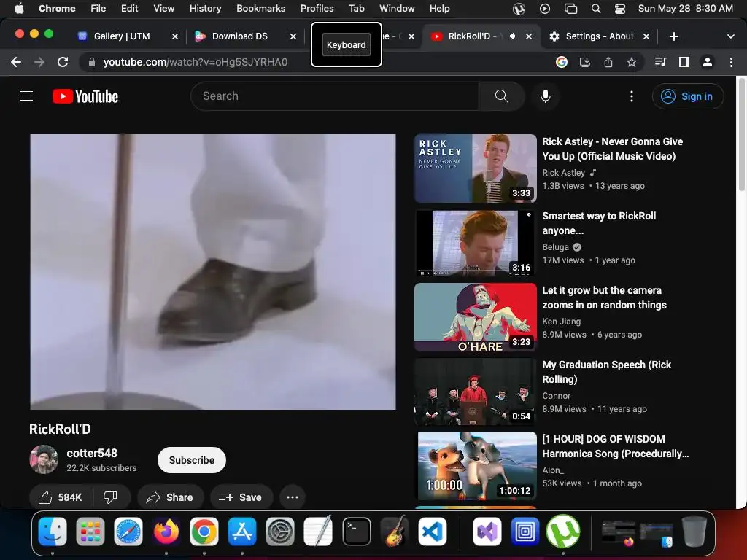
Task: Open the Beluga channel link
Action: coord(555,247)
